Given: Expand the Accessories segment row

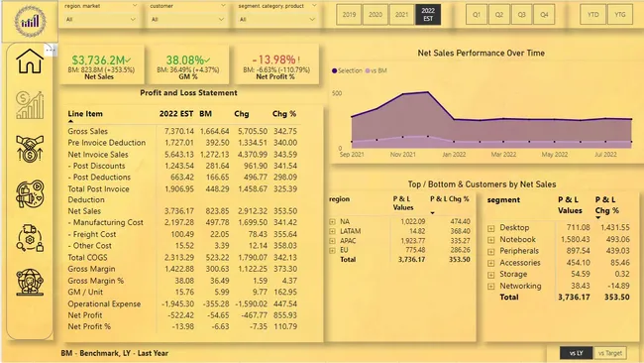Looking at the screenshot, I should pyautogui.click(x=491, y=263).
